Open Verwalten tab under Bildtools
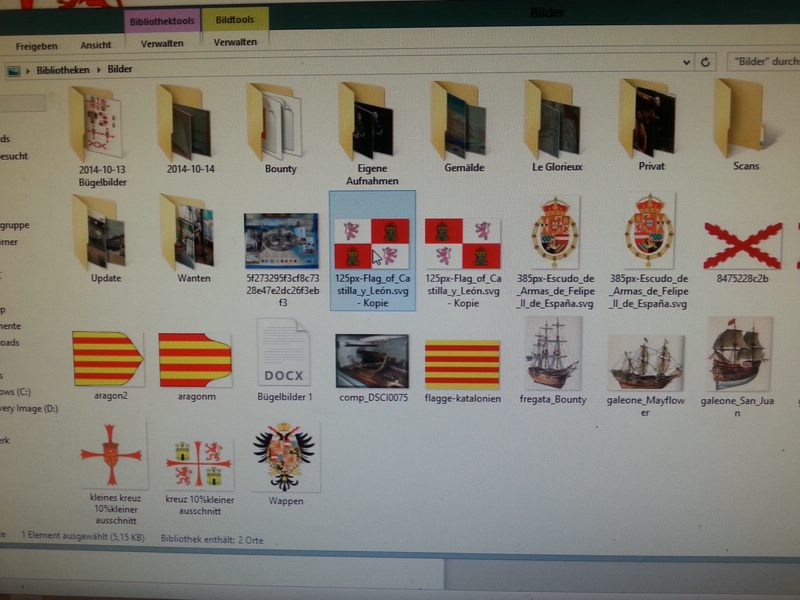 click(235, 42)
